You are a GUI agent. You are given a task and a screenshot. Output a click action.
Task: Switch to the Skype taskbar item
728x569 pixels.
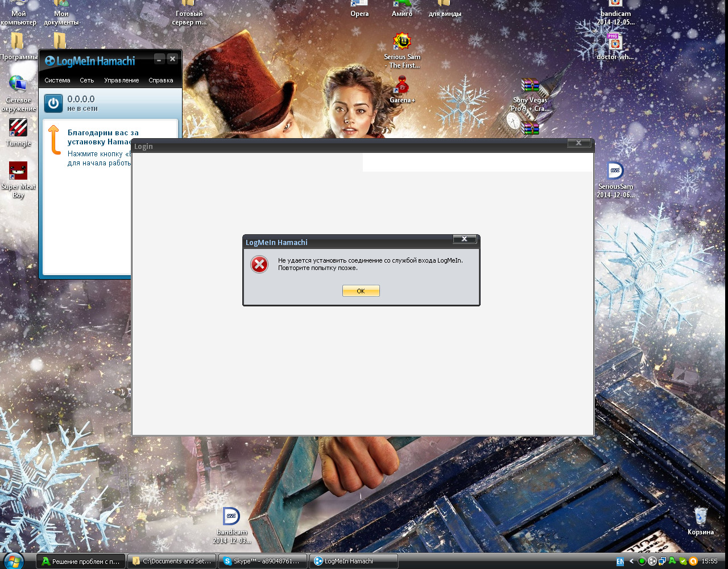coord(262,561)
